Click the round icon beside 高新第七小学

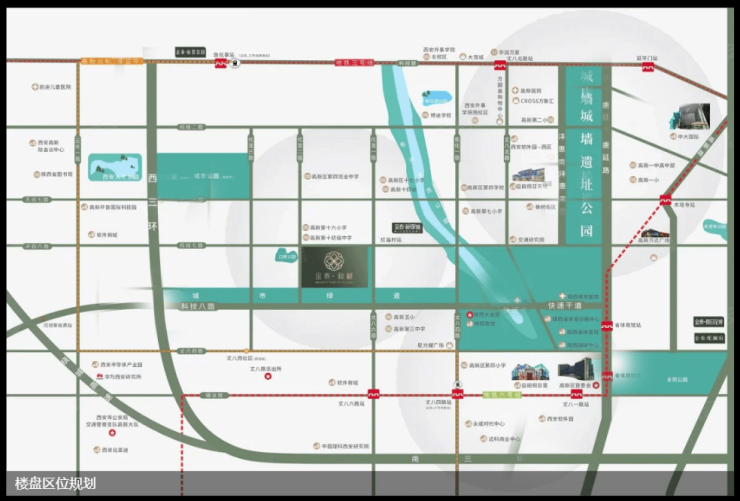466,211
